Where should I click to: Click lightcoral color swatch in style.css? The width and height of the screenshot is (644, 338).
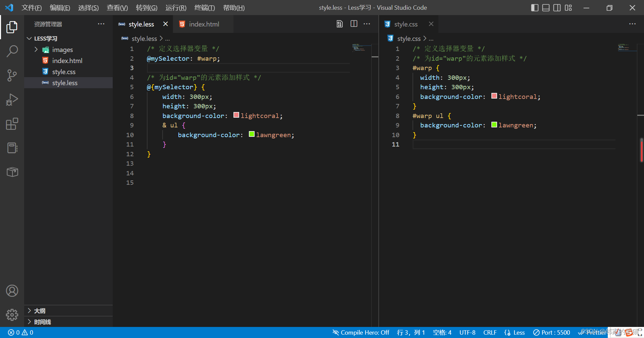[494, 96]
